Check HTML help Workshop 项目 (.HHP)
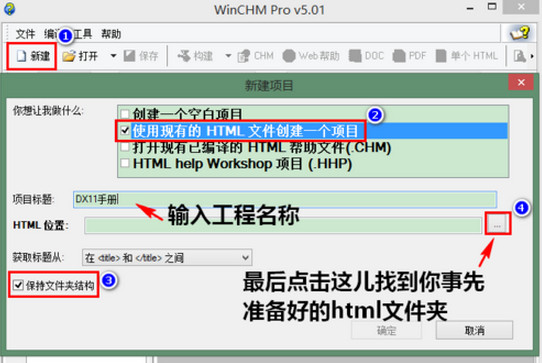The width and height of the screenshot is (542, 363). pyautogui.click(x=125, y=163)
